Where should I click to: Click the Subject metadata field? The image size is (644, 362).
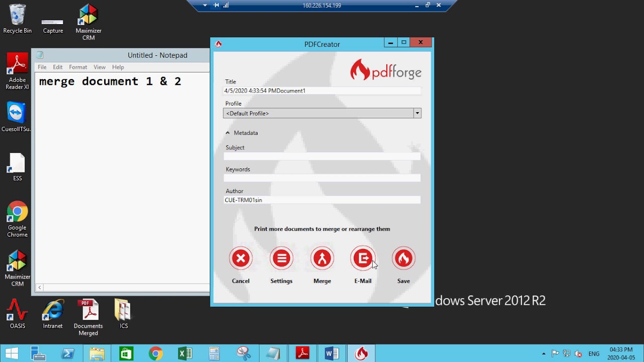click(x=322, y=156)
